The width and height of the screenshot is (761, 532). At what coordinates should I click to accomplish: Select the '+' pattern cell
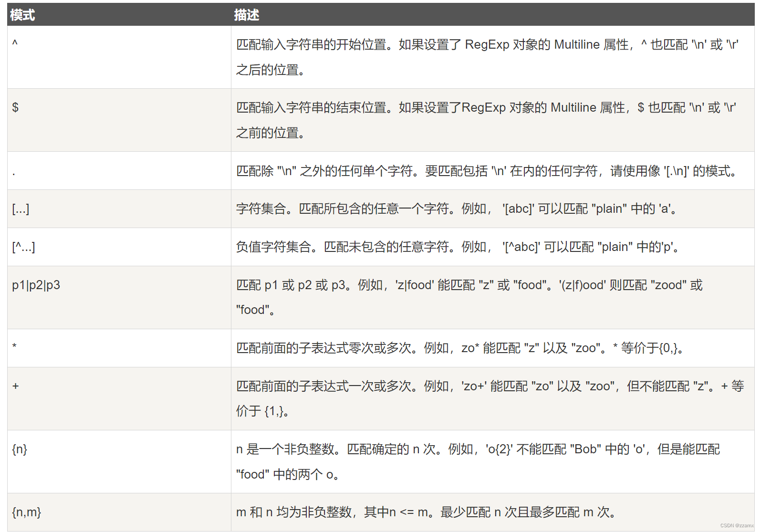click(x=119, y=399)
